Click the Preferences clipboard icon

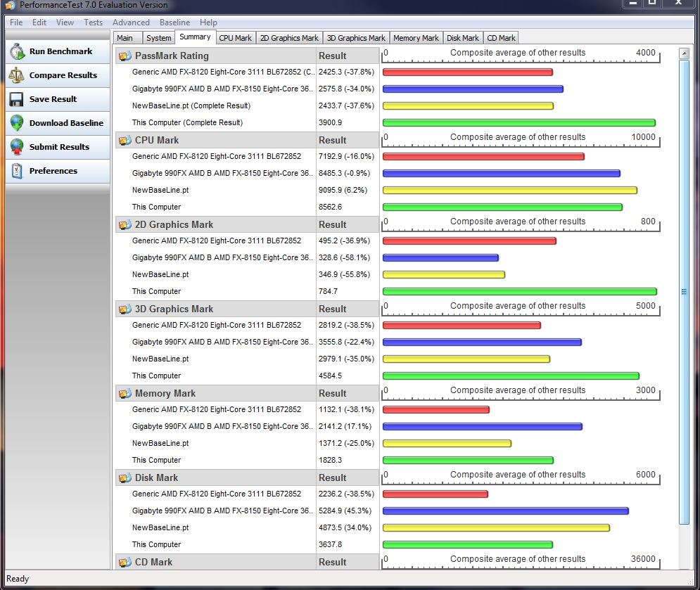pos(17,171)
